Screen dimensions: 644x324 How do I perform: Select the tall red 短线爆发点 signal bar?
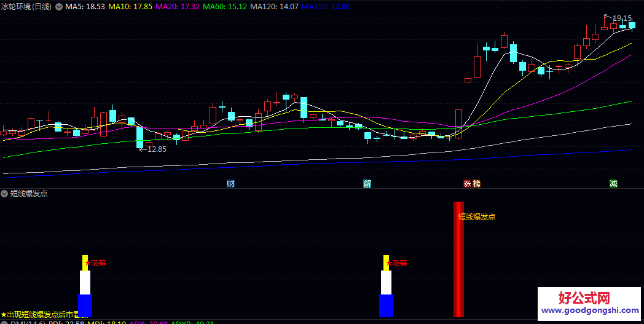[458, 259]
